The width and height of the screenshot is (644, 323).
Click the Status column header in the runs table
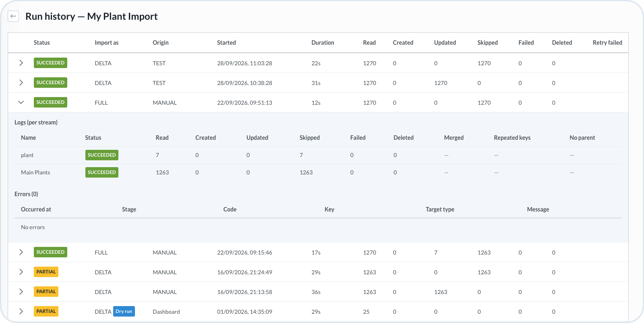(42, 43)
